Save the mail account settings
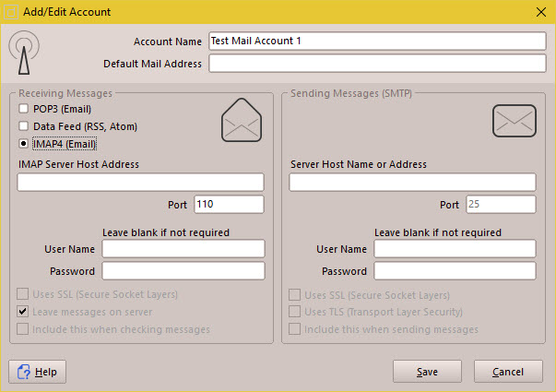The height and width of the screenshot is (392, 556). [427, 372]
